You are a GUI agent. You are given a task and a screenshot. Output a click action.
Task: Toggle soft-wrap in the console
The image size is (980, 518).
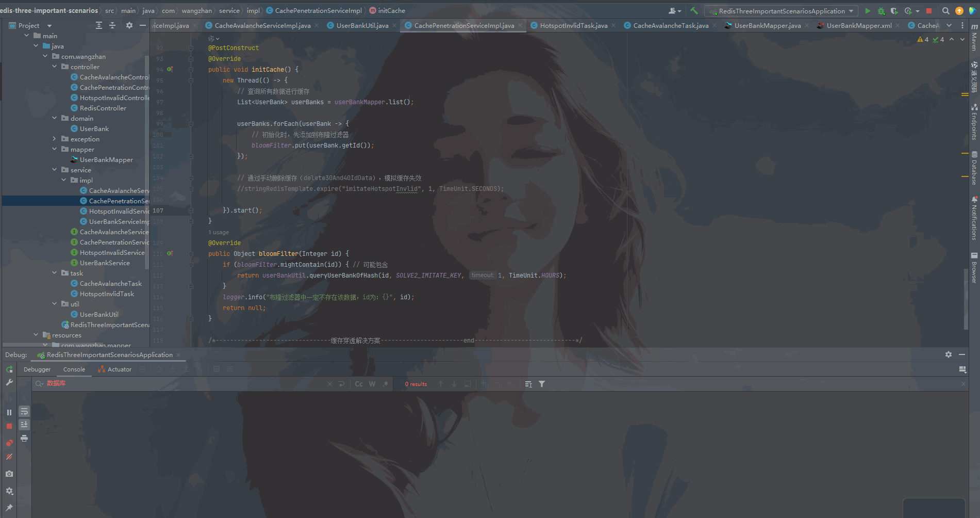tap(24, 411)
